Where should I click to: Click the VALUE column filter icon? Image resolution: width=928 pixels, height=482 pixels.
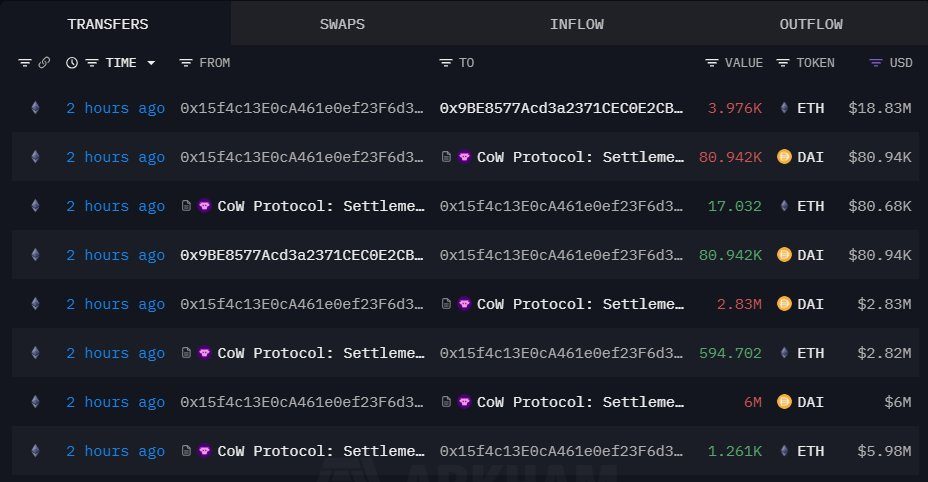pos(712,63)
